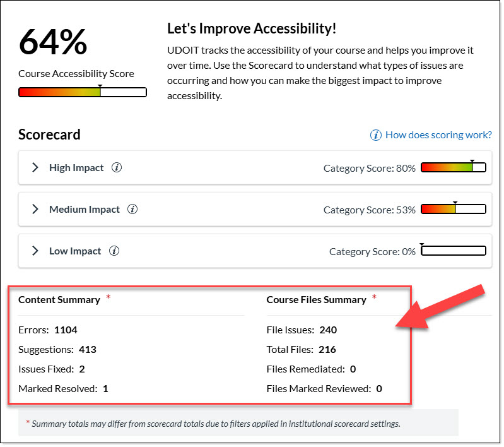Expand the High Impact chevron
Viewport: 504px width, 447px height.
click(x=35, y=168)
